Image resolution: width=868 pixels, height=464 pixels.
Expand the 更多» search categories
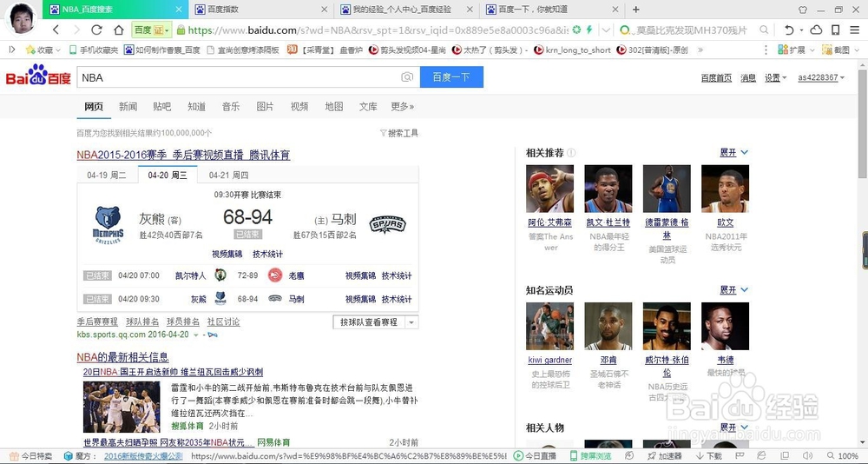click(403, 106)
